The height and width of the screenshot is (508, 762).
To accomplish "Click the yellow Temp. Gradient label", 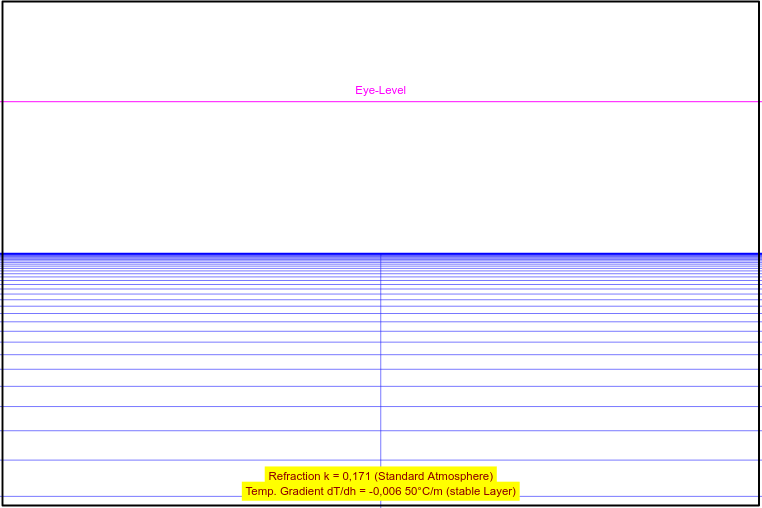I will click(380, 491).
